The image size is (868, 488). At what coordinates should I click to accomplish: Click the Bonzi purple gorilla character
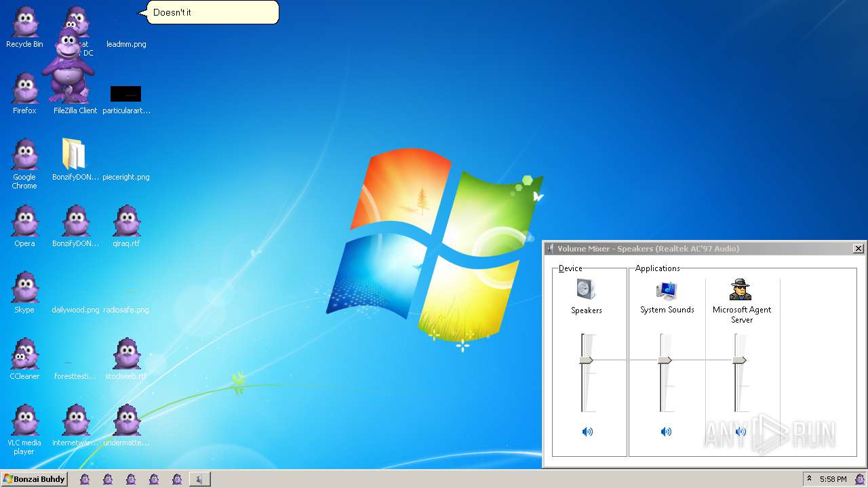tap(68, 64)
